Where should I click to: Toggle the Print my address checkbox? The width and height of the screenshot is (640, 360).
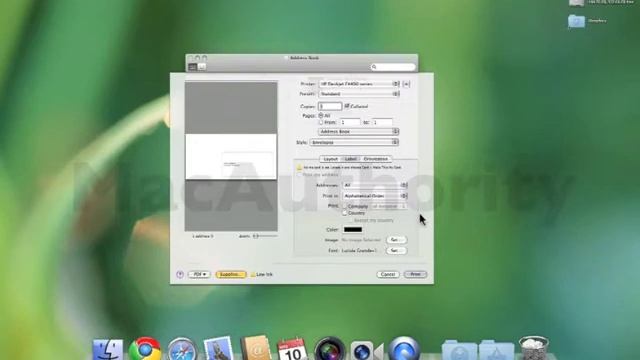coord(299,175)
